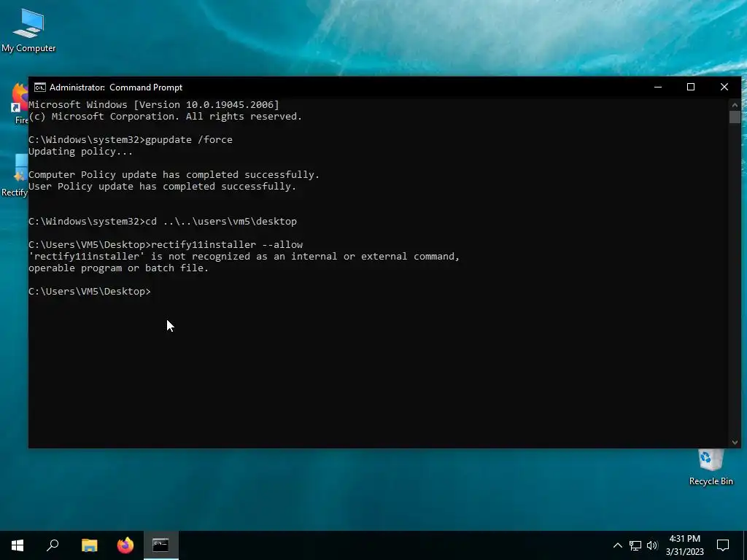This screenshot has height=560, width=747.
Task: Click the Show Desktop sliver in the taskbar
Action: (x=745, y=545)
